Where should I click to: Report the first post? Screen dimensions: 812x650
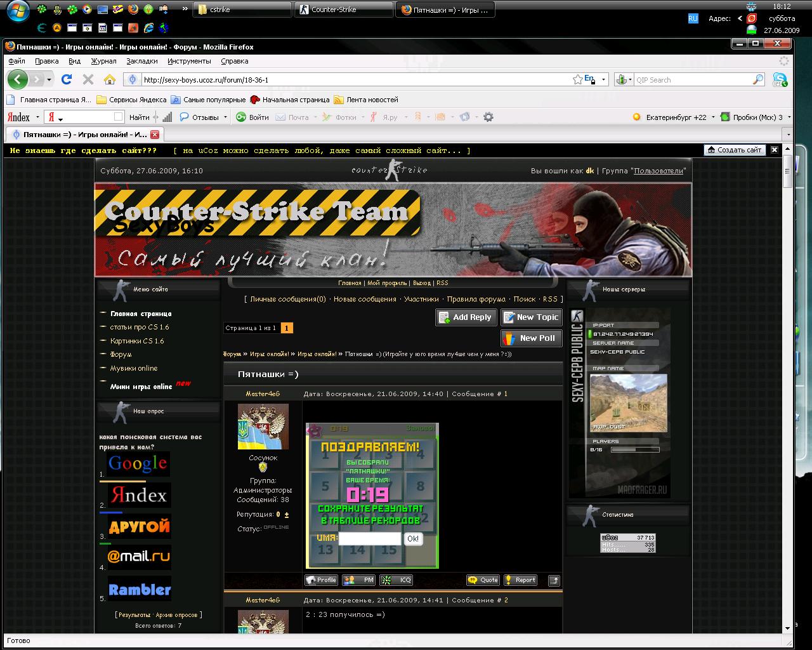point(521,580)
